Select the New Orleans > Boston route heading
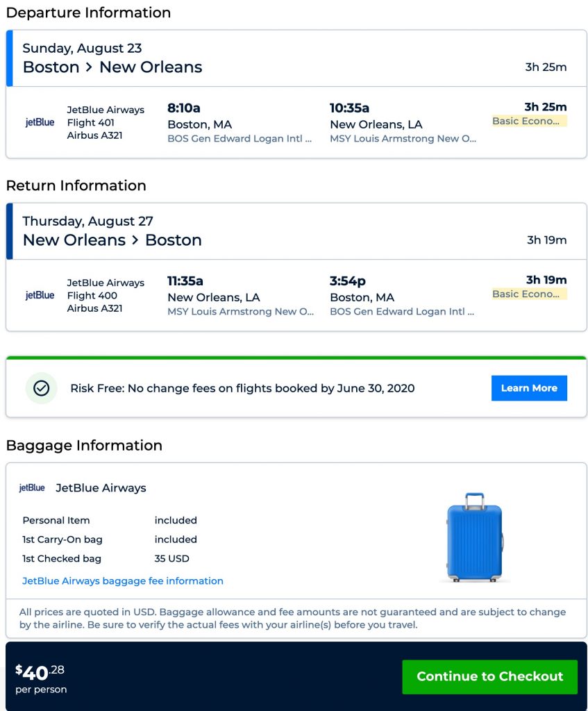Image resolution: width=588 pixels, height=711 pixels. click(112, 240)
